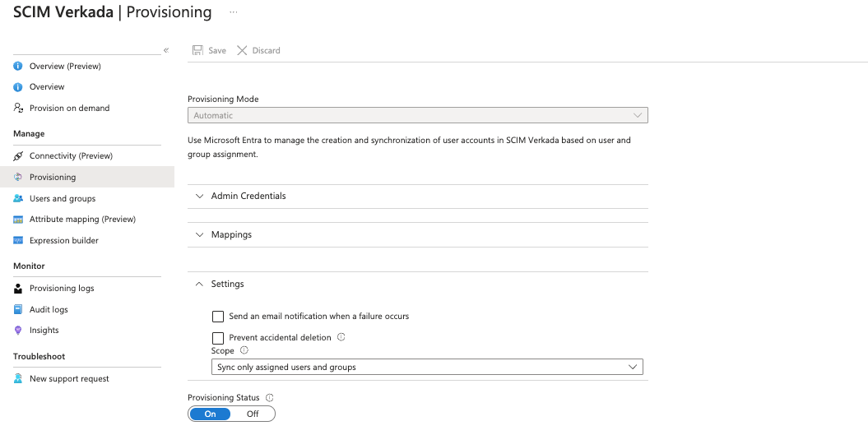This screenshot has width=868, height=435.
Task: Open Audit logs in the sidebar
Action: tap(49, 309)
